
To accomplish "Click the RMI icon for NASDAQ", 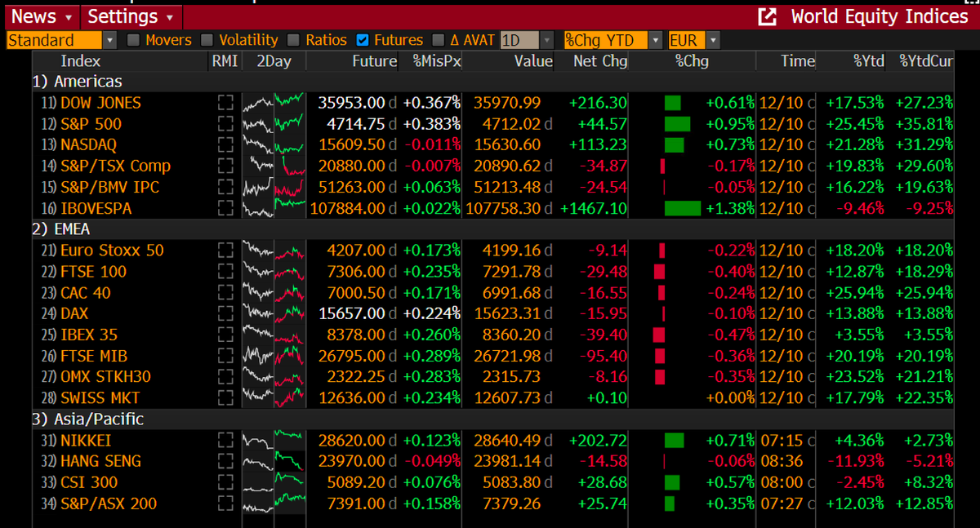I will (x=225, y=144).
